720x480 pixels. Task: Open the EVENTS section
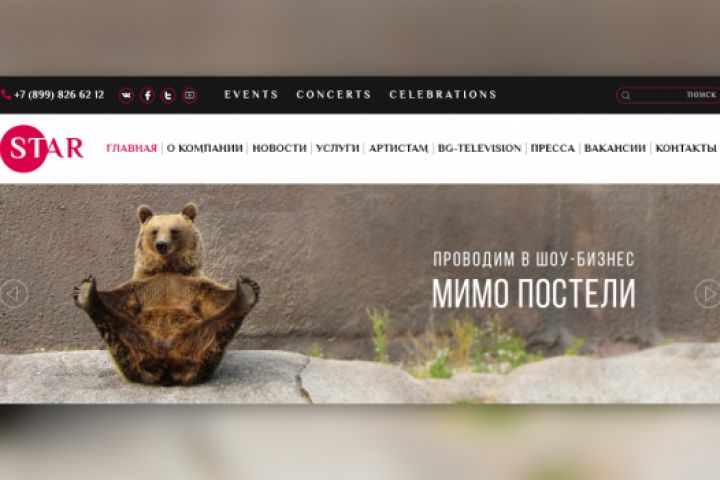pos(251,94)
